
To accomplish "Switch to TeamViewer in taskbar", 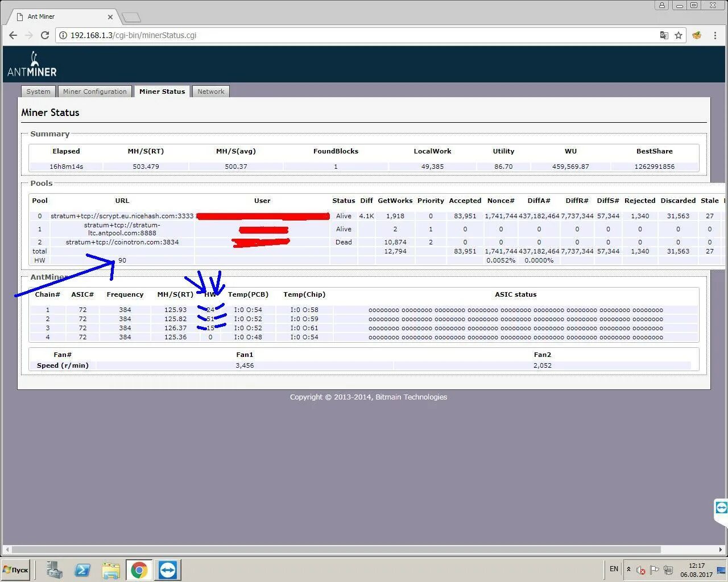I will tap(168, 570).
